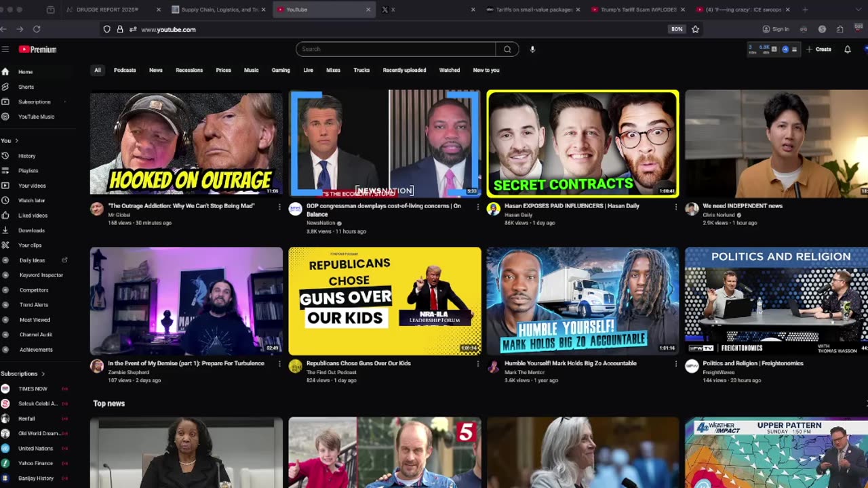Reload the page in browser
The image size is (868, 488).
point(37,29)
